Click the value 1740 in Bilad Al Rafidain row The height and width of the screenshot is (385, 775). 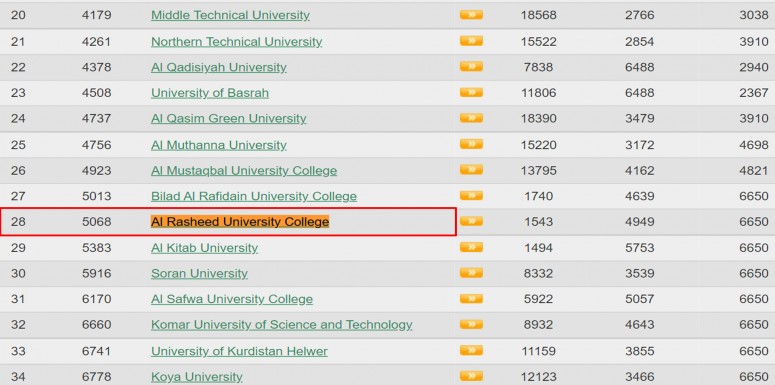538,196
